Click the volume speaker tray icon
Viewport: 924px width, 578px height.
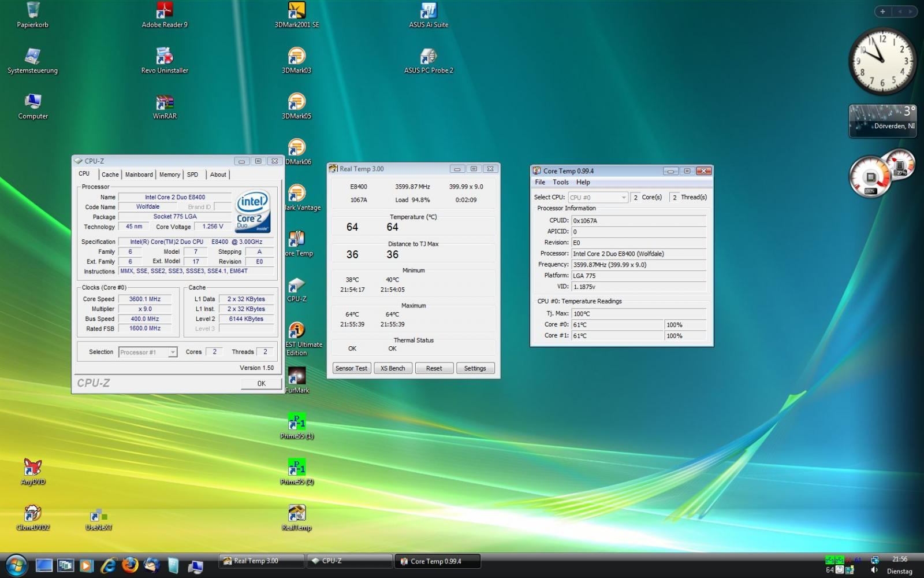tap(874, 570)
